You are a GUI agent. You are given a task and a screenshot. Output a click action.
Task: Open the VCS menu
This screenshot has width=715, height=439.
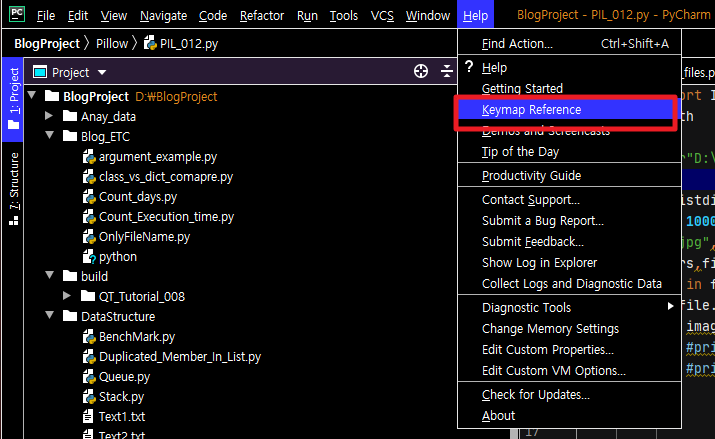pyautogui.click(x=382, y=15)
